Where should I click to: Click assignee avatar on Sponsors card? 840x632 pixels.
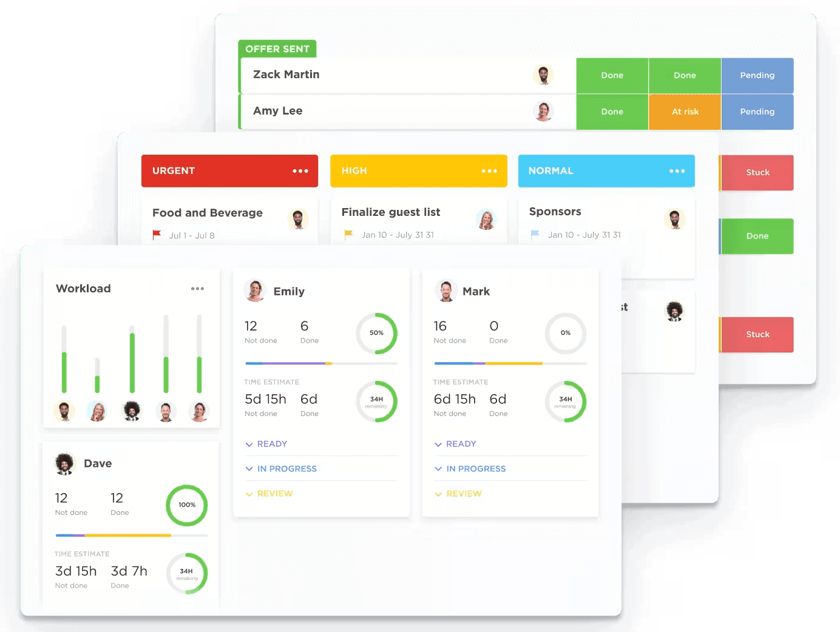674,219
